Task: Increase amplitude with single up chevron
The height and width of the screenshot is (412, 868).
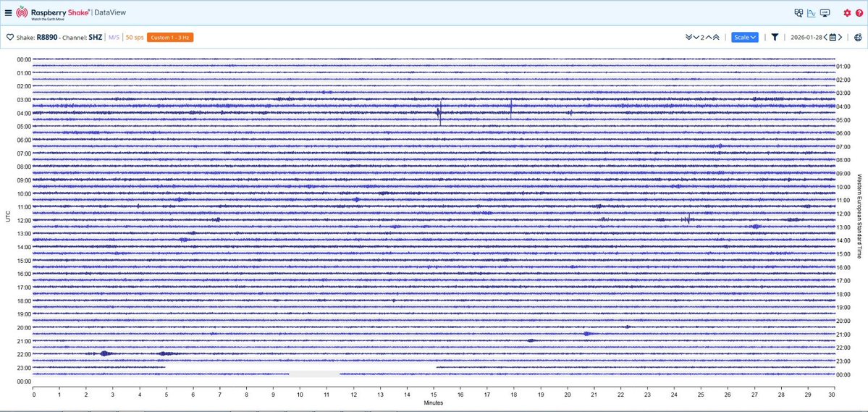Action: 708,37
